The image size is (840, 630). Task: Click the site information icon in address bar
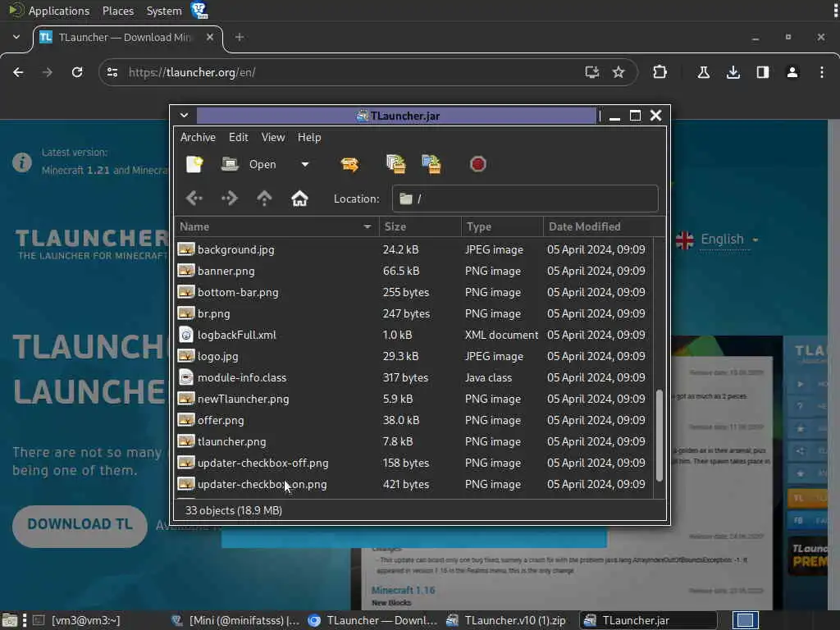point(112,72)
